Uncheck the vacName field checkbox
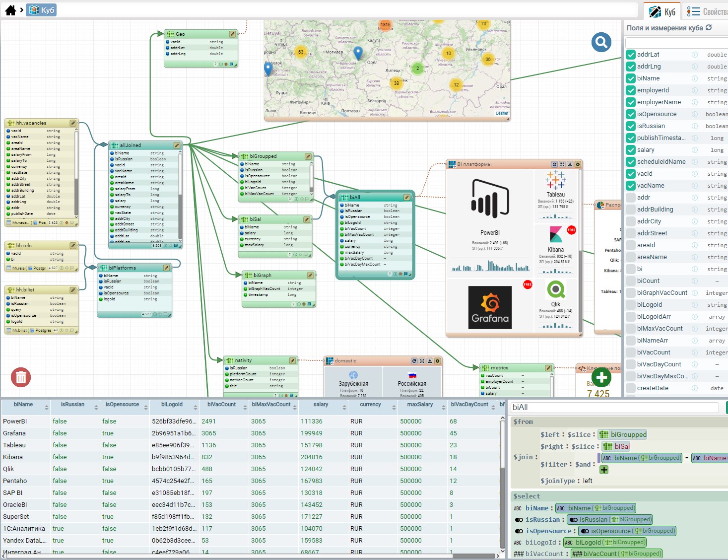 pyautogui.click(x=631, y=186)
